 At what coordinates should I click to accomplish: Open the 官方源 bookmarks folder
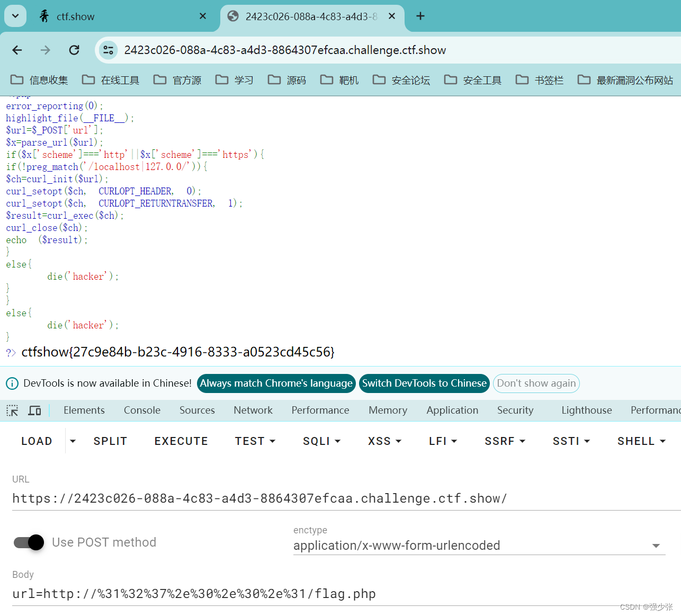tap(177, 80)
